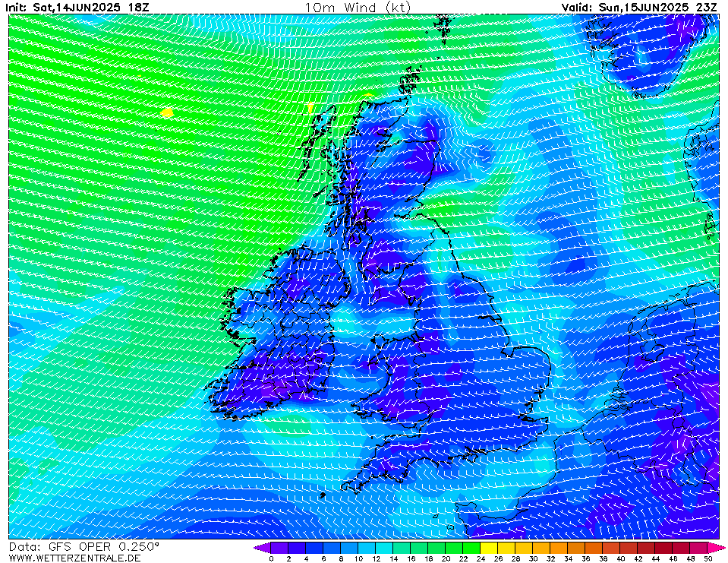This screenshot has height=563, width=728.
Task: Pick the bright green 22–24 kt swatch
Action: click(471, 548)
